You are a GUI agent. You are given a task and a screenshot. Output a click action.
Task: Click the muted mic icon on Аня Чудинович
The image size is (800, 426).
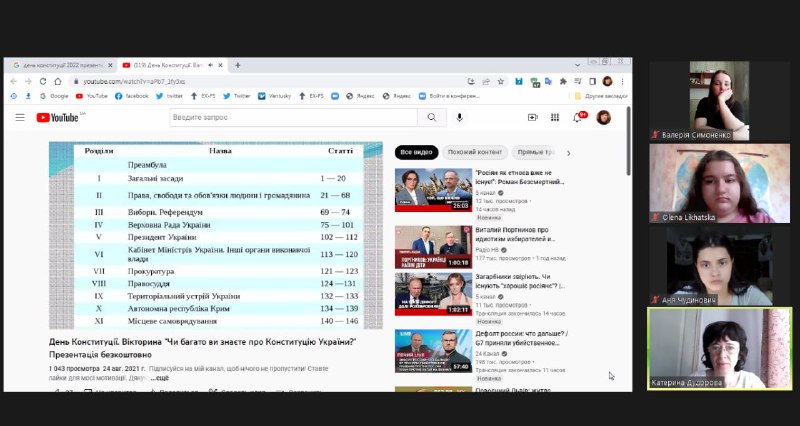tap(655, 300)
